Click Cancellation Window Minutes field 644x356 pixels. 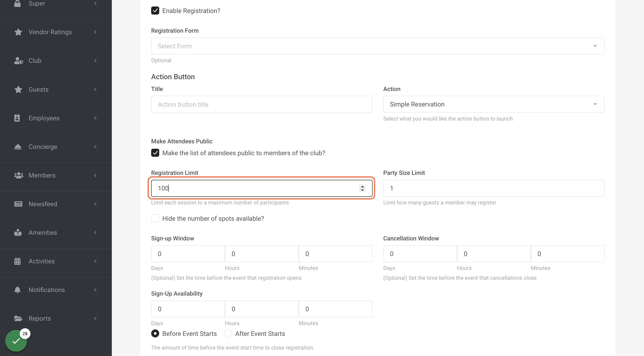pyautogui.click(x=568, y=254)
